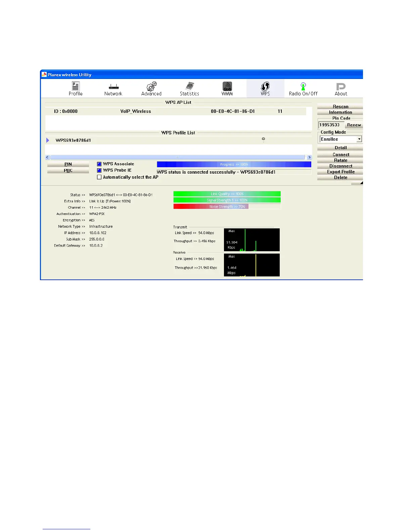Image resolution: width=411 pixels, height=532 pixels.
Task: Open the Config Mode Enrollee dropdown
Action: (x=359, y=139)
